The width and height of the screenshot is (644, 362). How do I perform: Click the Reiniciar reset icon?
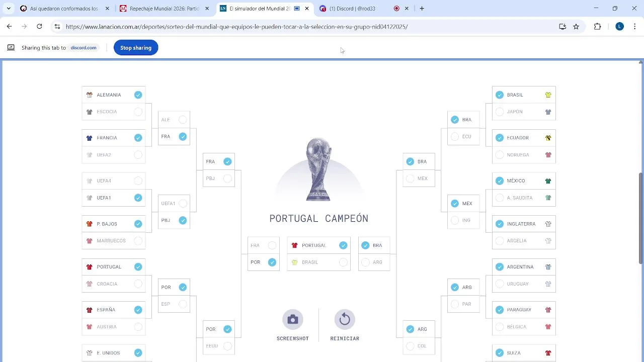(345, 319)
